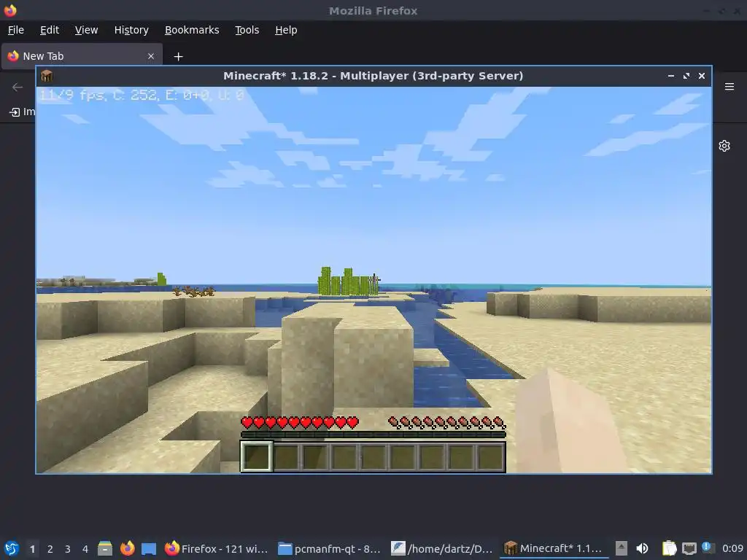
Task: Activate the pcmanfm-qt taskbar entry
Action: click(x=329, y=548)
